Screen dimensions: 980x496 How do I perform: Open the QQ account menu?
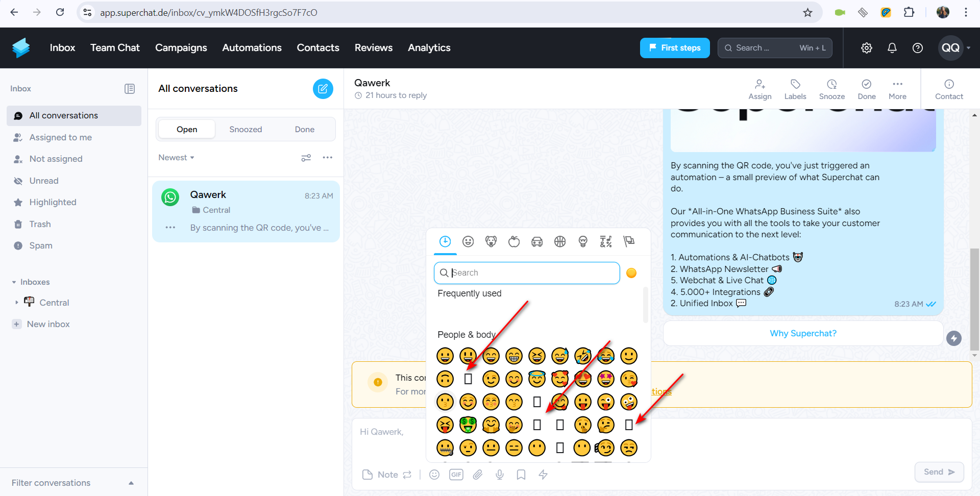[x=954, y=48]
